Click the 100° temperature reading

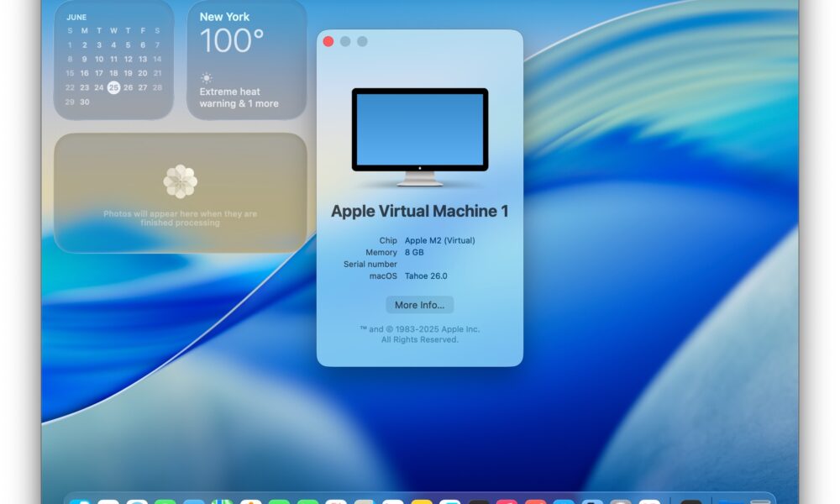232,41
